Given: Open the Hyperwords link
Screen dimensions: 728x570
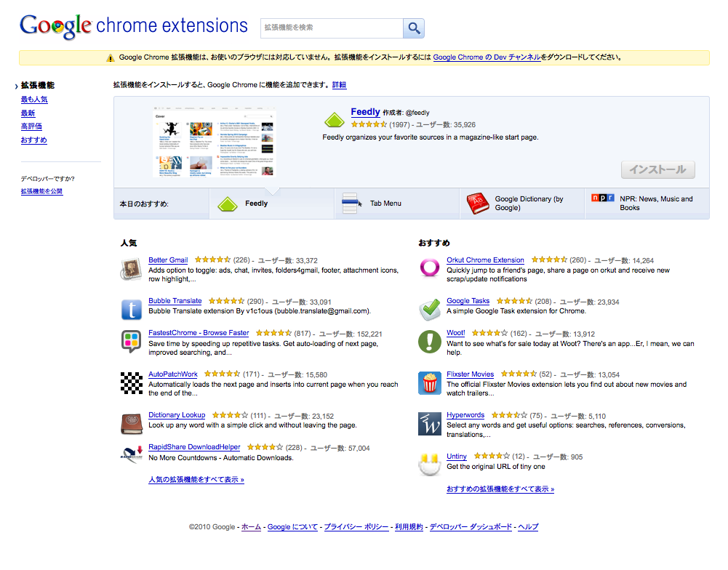Looking at the screenshot, I should point(465,415).
